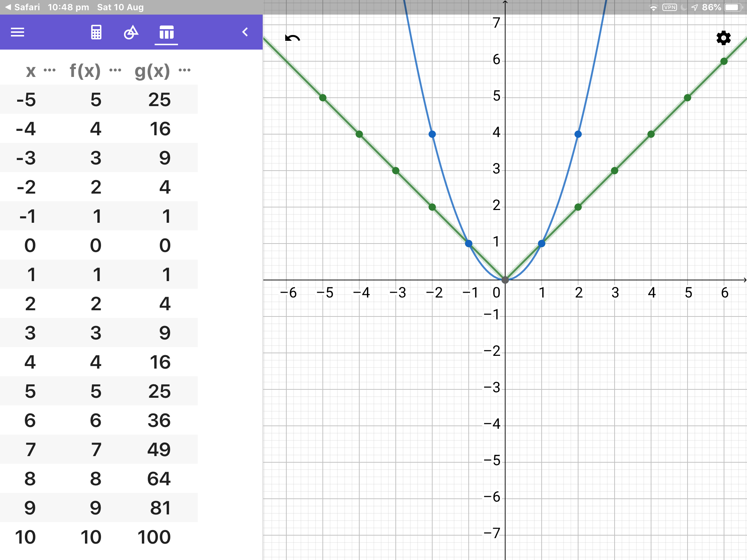Click g(x) column header label
Image resolution: width=747 pixels, height=560 pixels.
(152, 70)
